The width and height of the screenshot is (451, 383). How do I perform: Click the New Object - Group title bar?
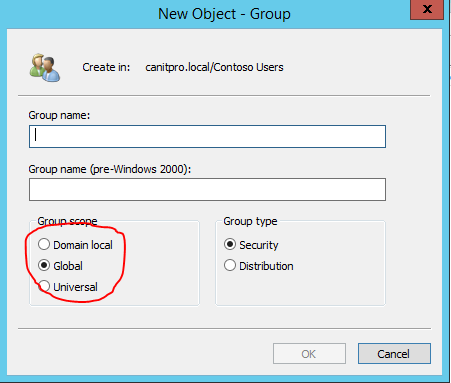tap(224, 14)
